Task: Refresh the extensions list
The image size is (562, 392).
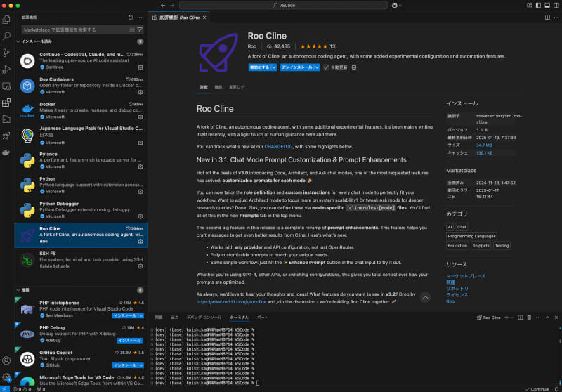Action: (131, 18)
